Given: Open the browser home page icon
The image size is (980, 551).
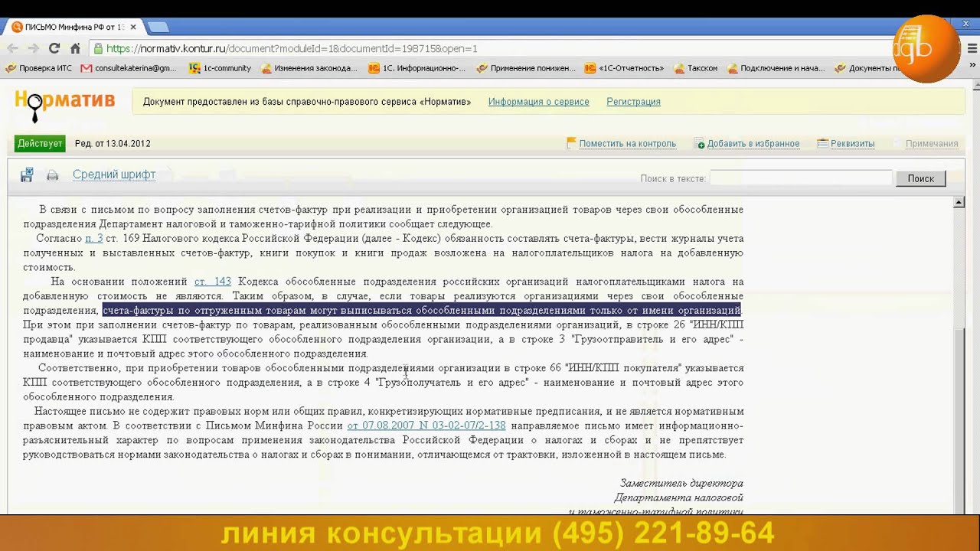Looking at the screenshot, I should (x=75, y=48).
